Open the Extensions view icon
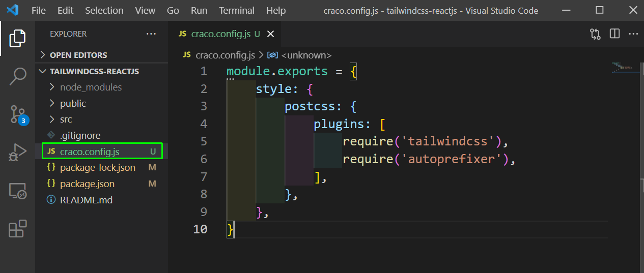Screen dimensions: 644x273 pyautogui.click(x=17, y=229)
